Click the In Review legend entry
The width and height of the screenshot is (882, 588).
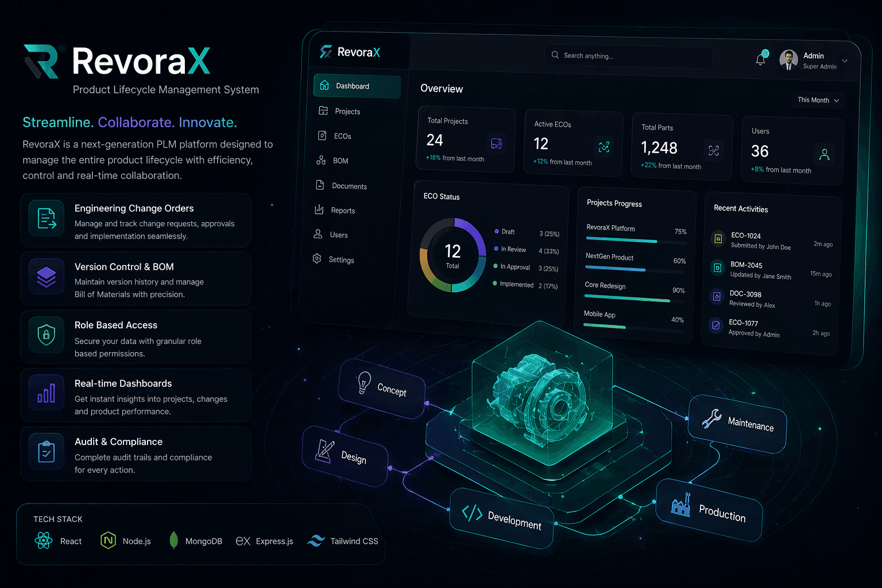coord(526,250)
